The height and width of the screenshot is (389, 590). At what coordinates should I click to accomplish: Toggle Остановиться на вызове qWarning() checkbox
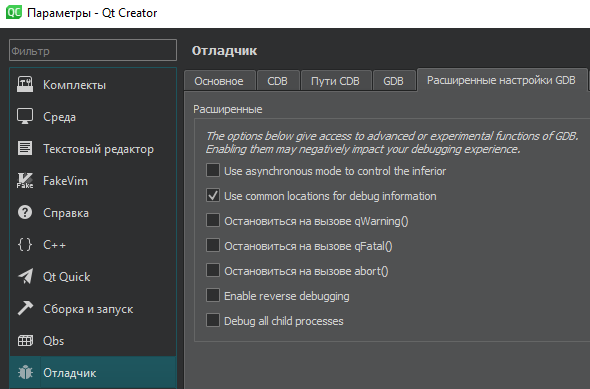pyautogui.click(x=213, y=220)
